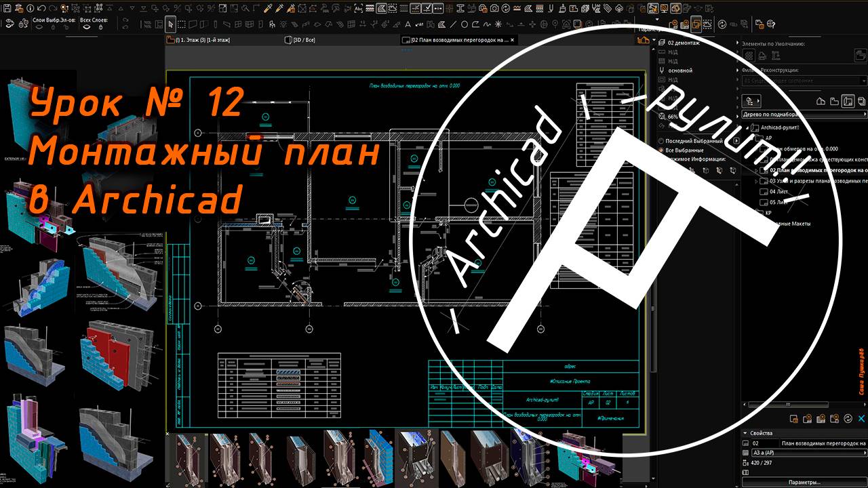Image resolution: width=868 pixels, height=488 pixels.
Task: Switch to '02 План возводимых перегородок' tab
Action: click(459, 40)
